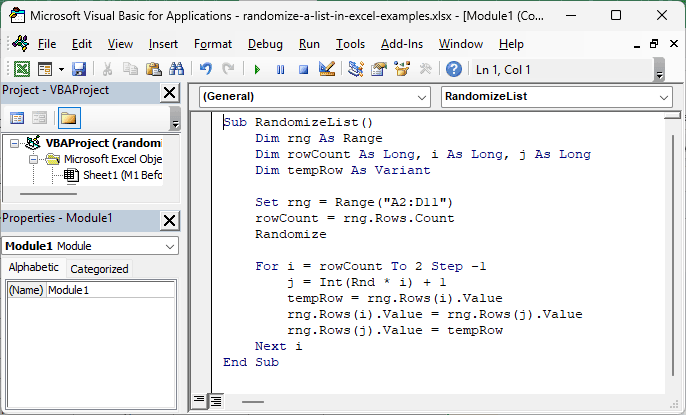Open the Format menu
686x415 pixels.
pyautogui.click(x=213, y=44)
